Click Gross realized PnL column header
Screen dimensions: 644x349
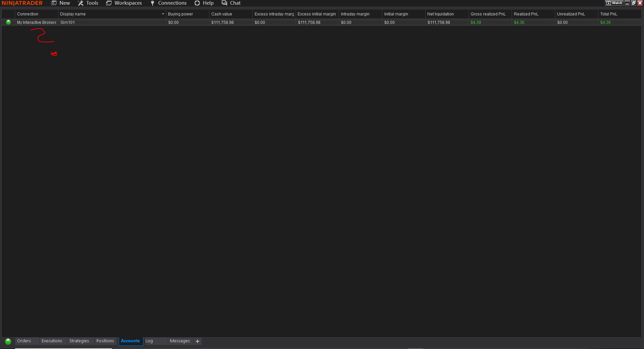pyautogui.click(x=490, y=14)
